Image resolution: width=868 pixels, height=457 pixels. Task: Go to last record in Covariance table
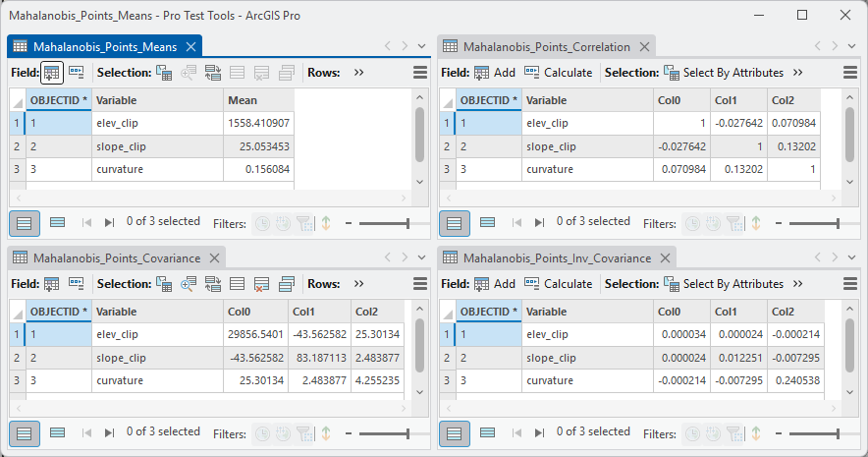click(x=109, y=433)
